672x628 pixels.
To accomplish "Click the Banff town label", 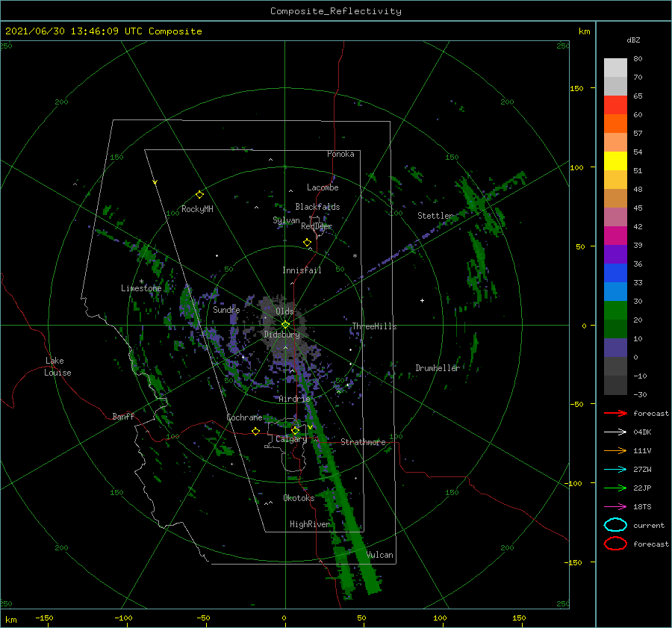I will [123, 416].
